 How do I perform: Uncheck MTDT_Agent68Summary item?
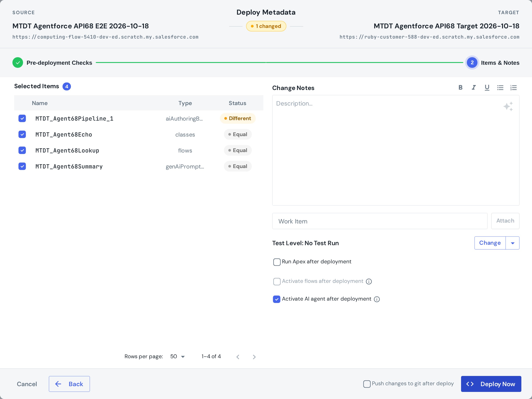(22, 166)
